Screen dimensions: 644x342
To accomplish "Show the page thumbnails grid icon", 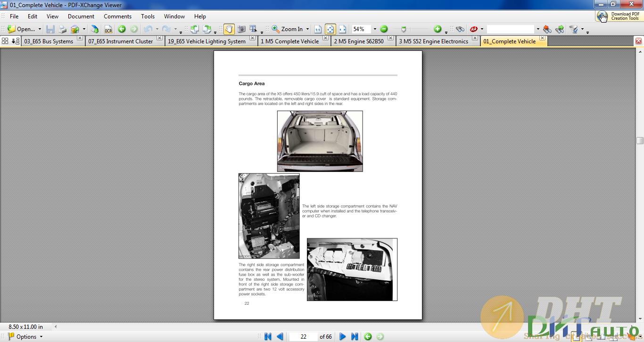I will [5, 41].
